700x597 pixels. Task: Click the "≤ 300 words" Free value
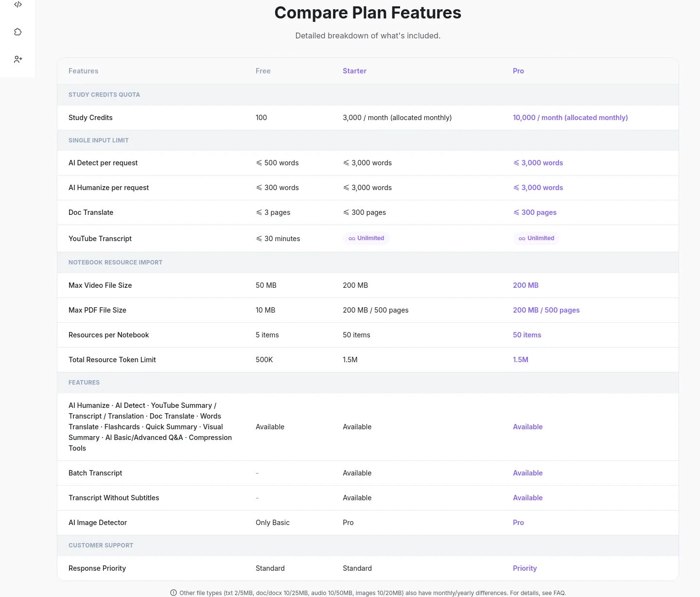tap(277, 188)
